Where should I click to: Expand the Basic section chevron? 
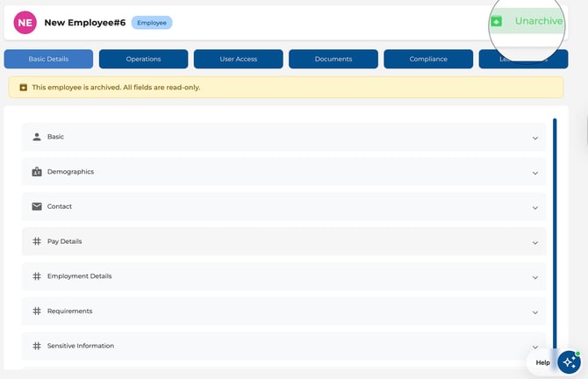tap(535, 138)
